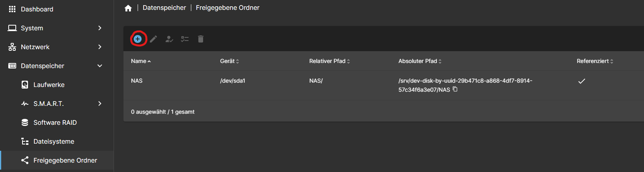Open Laufwerke in the sidebar
This screenshot has width=644, height=172.
point(49,85)
